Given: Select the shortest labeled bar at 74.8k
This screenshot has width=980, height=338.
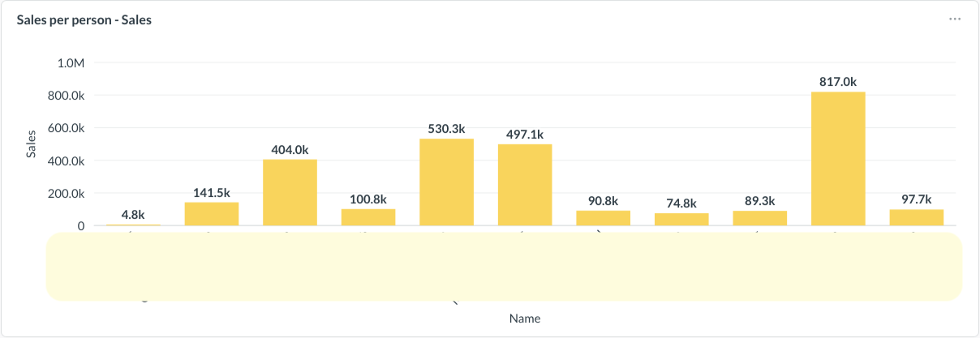Looking at the screenshot, I should pos(681,219).
